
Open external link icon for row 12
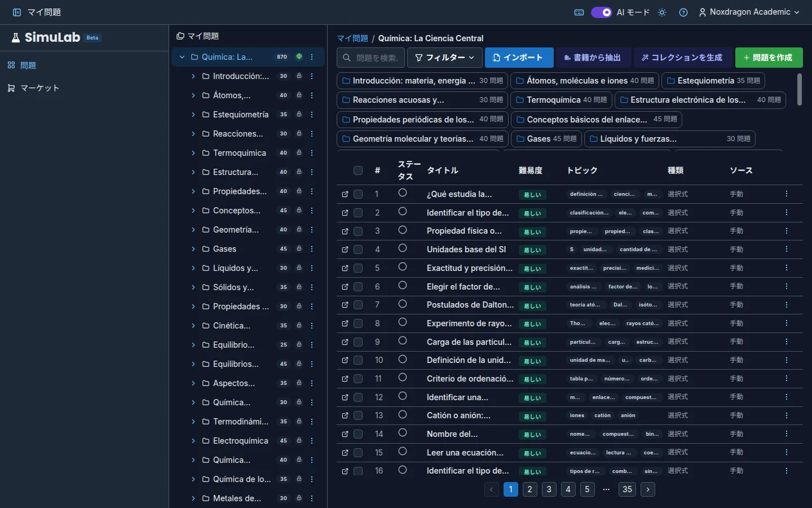tap(345, 397)
